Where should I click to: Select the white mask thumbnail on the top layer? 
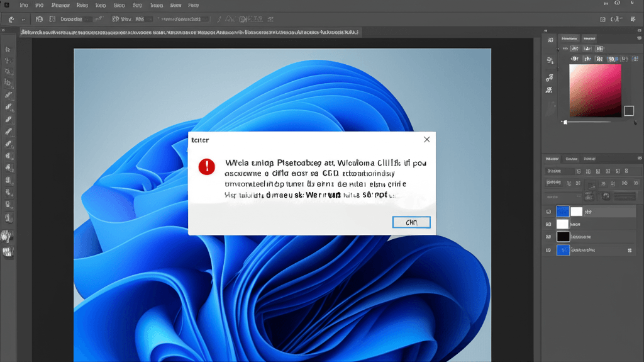pos(576,212)
